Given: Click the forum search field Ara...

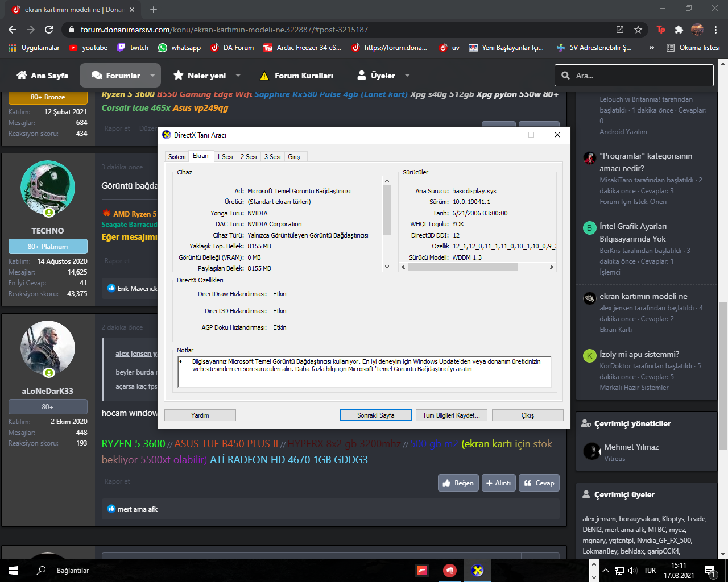Looking at the screenshot, I should pos(634,76).
